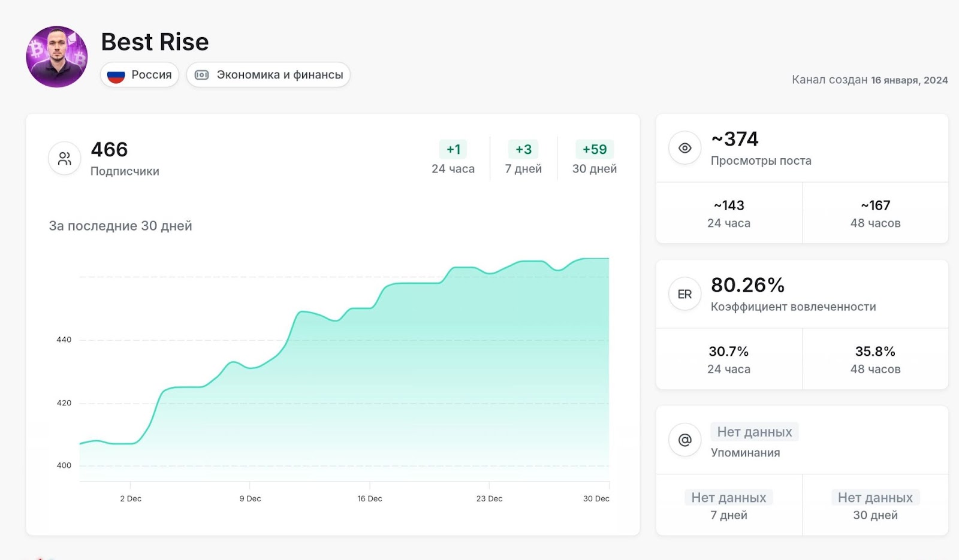The height and width of the screenshot is (560, 959).
Task: Click the 2 Dec chart axis label
Action: tap(131, 498)
